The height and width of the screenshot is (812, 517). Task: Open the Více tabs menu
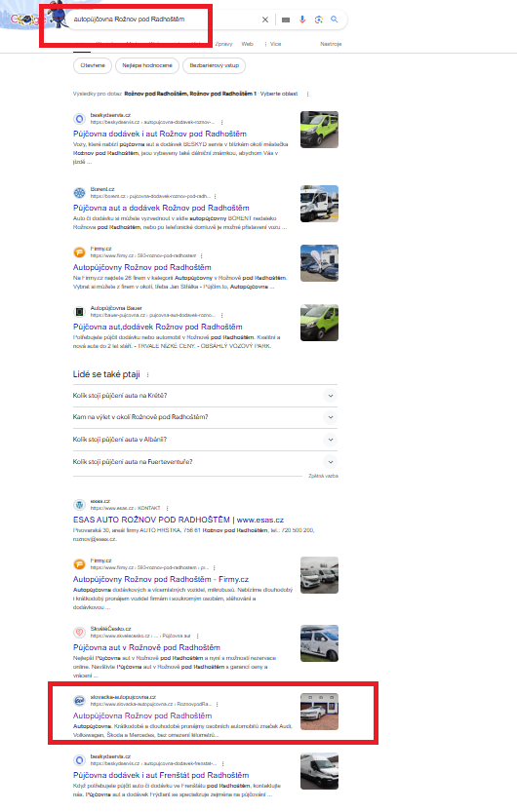tap(273, 44)
